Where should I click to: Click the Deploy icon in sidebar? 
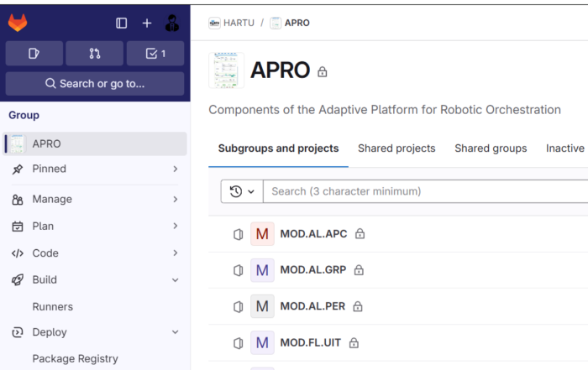coord(18,332)
